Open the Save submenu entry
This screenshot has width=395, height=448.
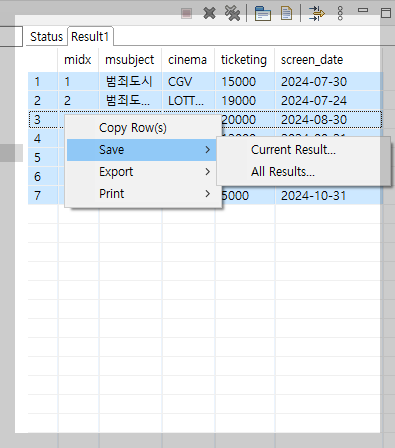point(141,150)
